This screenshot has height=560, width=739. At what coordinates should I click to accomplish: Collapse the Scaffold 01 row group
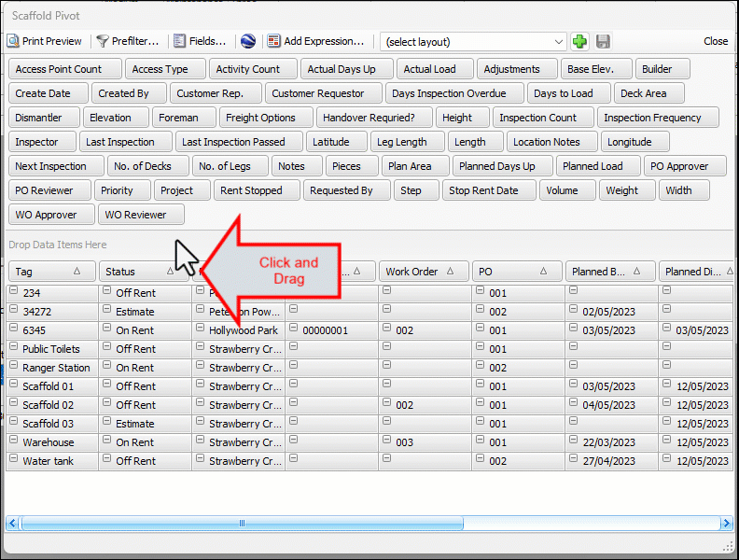(x=14, y=385)
